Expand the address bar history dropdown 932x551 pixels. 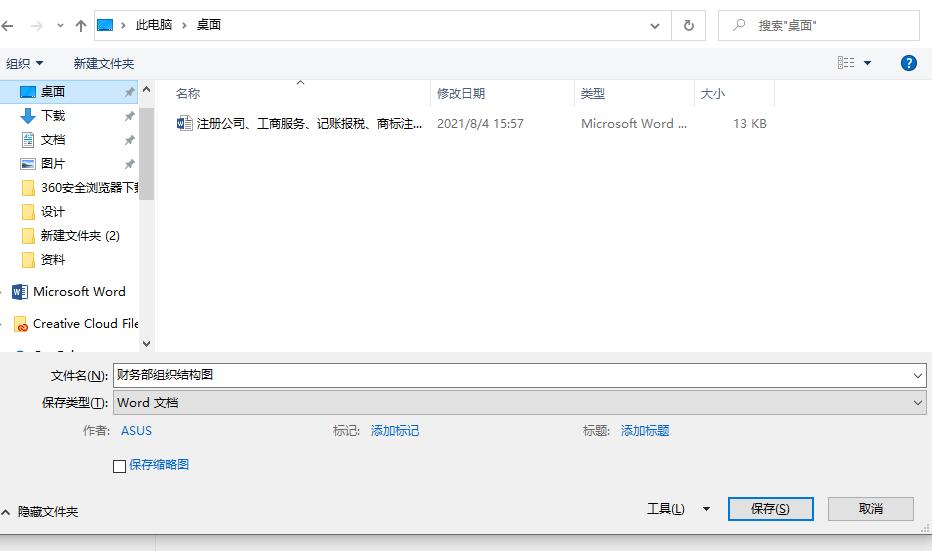click(654, 26)
